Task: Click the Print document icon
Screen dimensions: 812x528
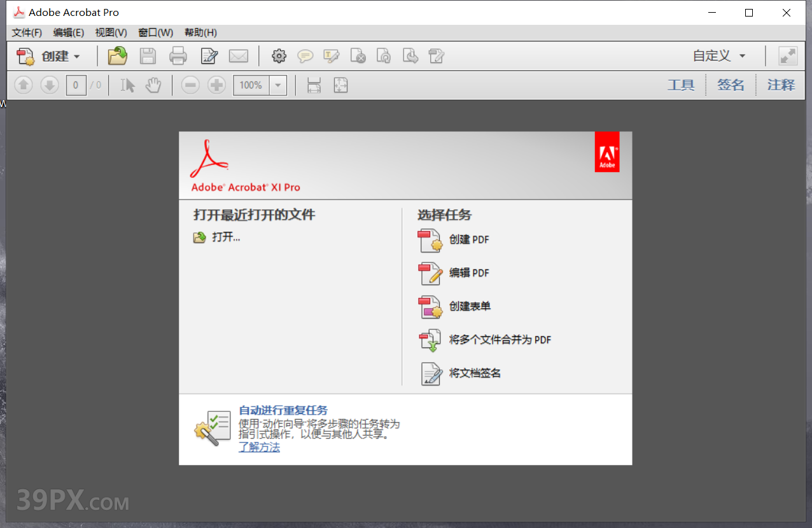Action: pos(178,56)
